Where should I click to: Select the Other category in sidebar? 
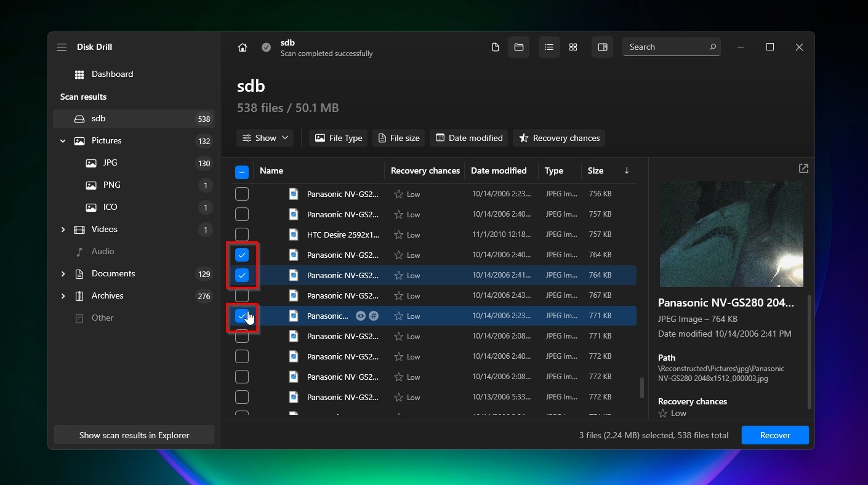134,318
